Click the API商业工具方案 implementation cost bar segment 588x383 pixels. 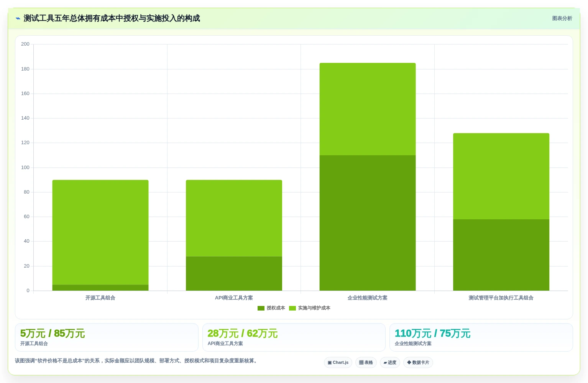click(234, 218)
